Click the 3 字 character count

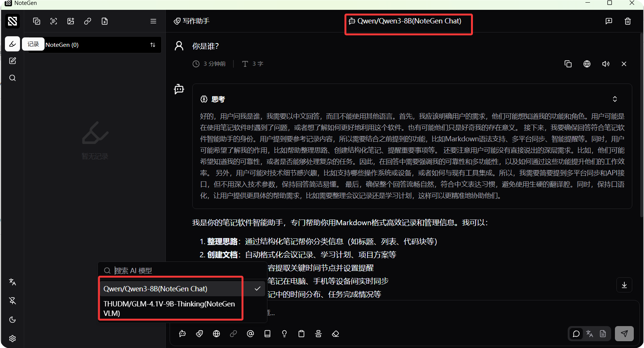click(258, 64)
